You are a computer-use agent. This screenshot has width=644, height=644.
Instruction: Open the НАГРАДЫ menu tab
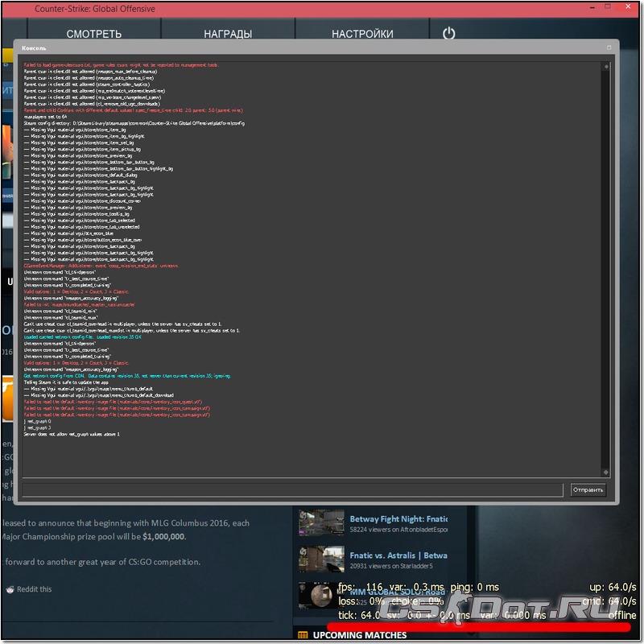(228, 34)
